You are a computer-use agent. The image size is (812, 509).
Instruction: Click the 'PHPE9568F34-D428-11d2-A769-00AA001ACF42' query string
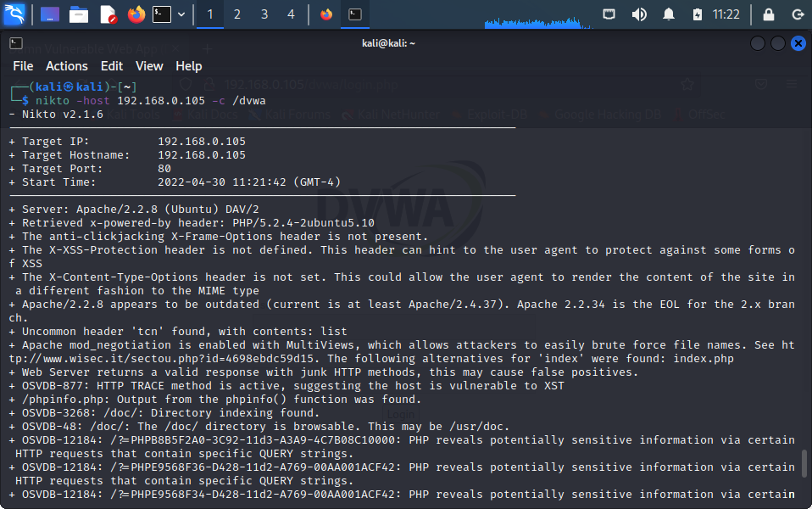(263, 495)
